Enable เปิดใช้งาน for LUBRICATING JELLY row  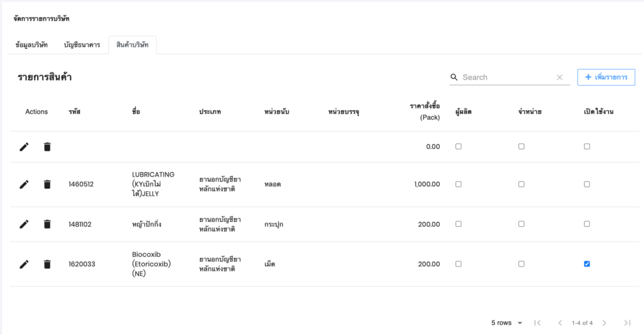click(x=587, y=184)
